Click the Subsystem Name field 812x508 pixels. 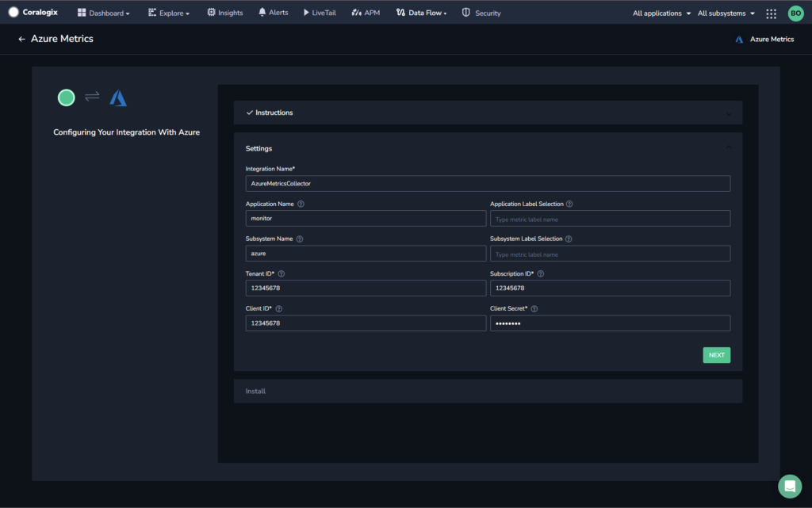coord(366,254)
